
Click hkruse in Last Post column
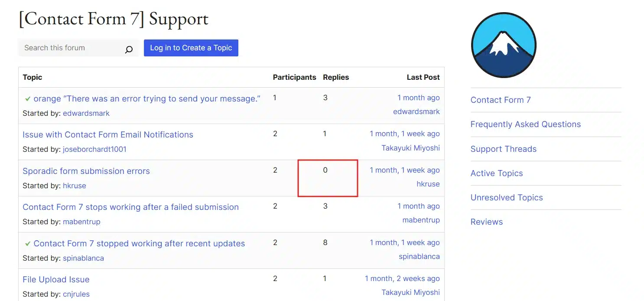[428, 184]
